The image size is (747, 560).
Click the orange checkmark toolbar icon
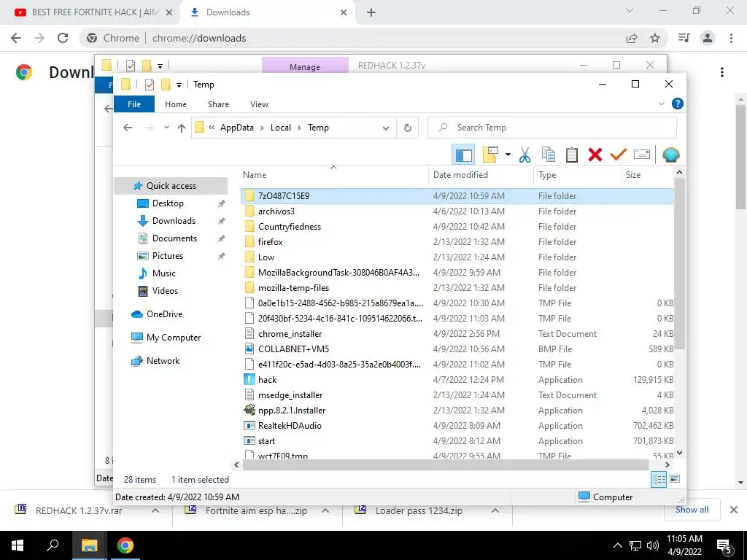point(618,155)
